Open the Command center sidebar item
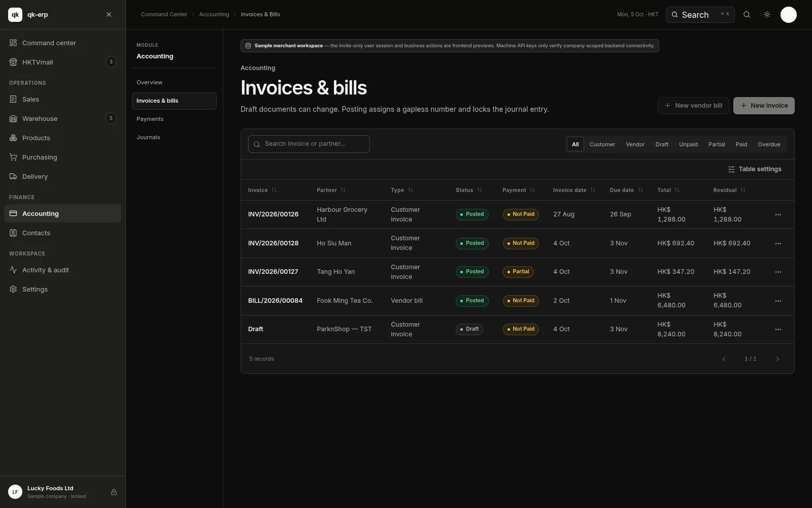 62,43
